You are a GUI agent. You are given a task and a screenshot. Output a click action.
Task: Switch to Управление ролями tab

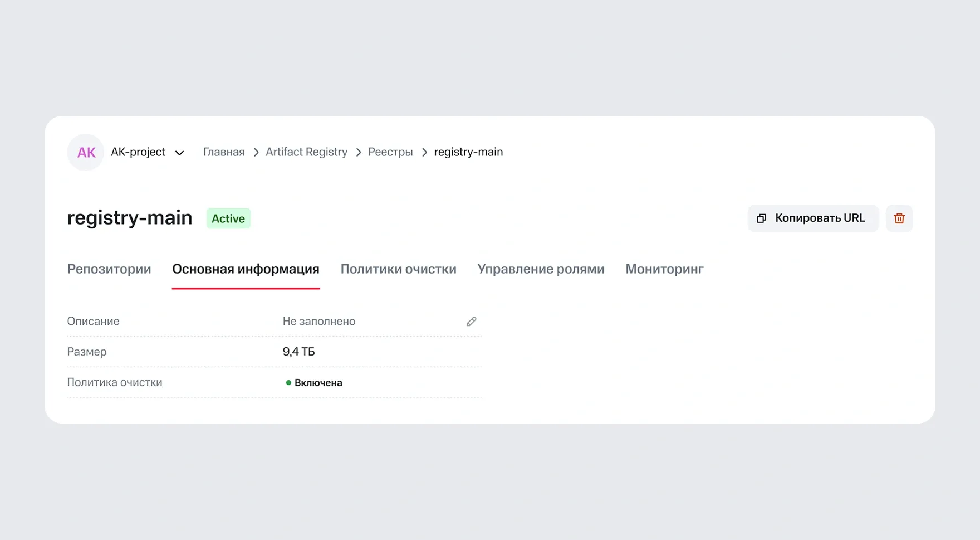(x=541, y=269)
